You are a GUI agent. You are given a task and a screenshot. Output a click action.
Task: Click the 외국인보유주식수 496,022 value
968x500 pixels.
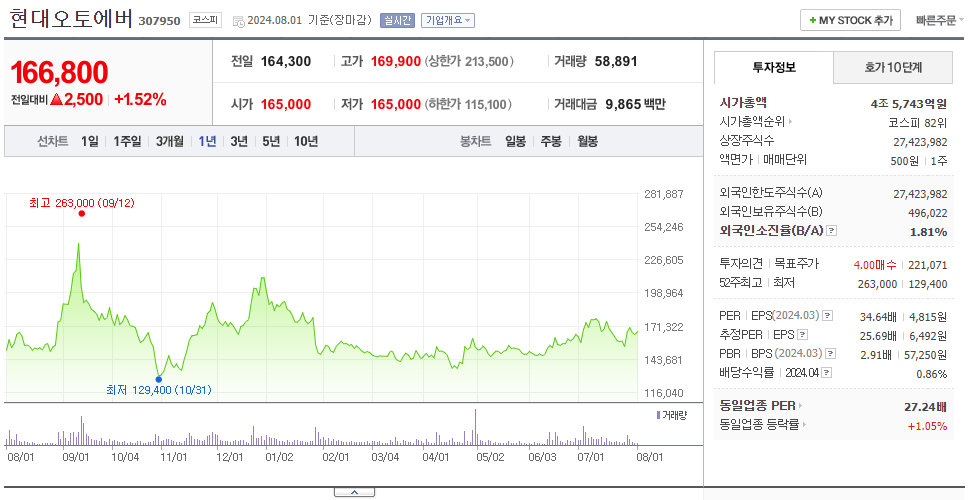pyautogui.click(x=927, y=212)
